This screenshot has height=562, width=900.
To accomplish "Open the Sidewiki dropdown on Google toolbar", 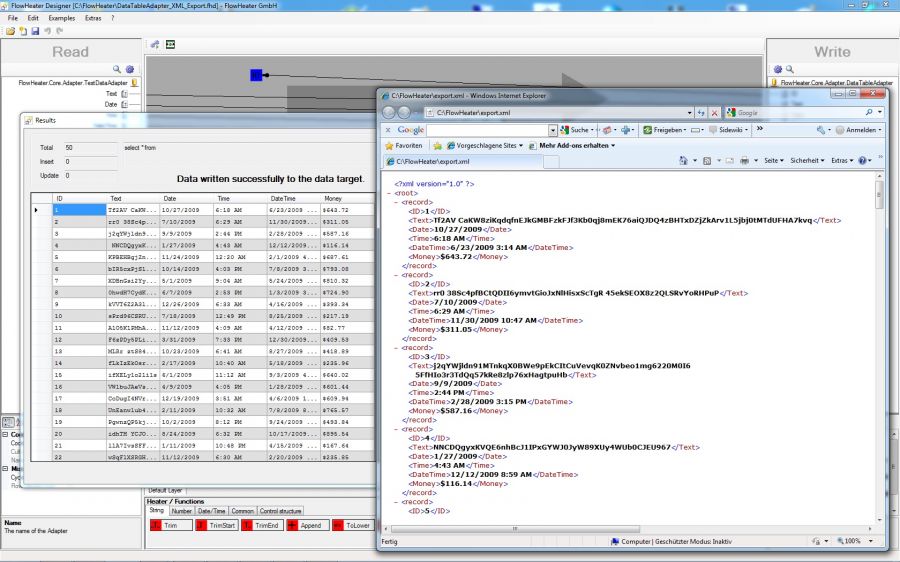I will tap(746, 130).
